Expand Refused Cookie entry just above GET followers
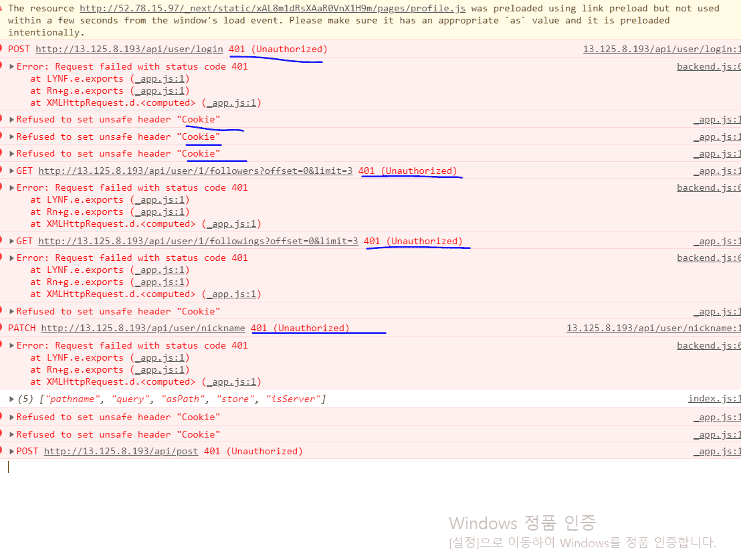The width and height of the screenshot is (741, 560). coord(12,154)
